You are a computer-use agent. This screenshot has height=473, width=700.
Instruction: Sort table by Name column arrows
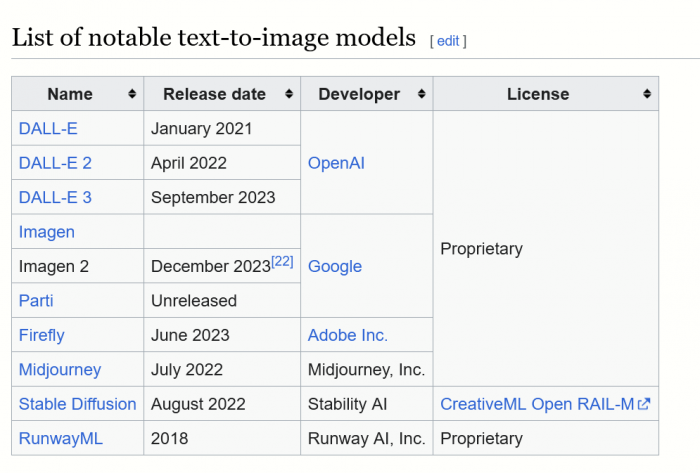pos(132,94)
